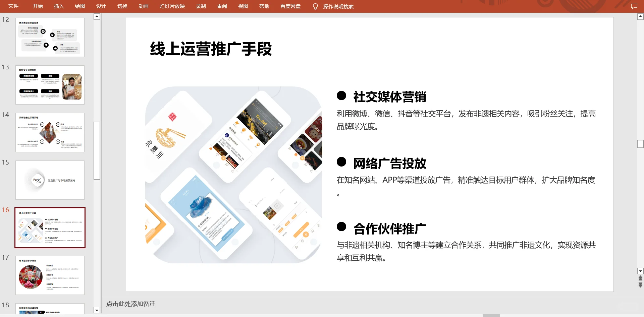This screenshot has height=317, width=644.
Task: Switch to the 设计 ribbon tab
Action: [101, 6]
